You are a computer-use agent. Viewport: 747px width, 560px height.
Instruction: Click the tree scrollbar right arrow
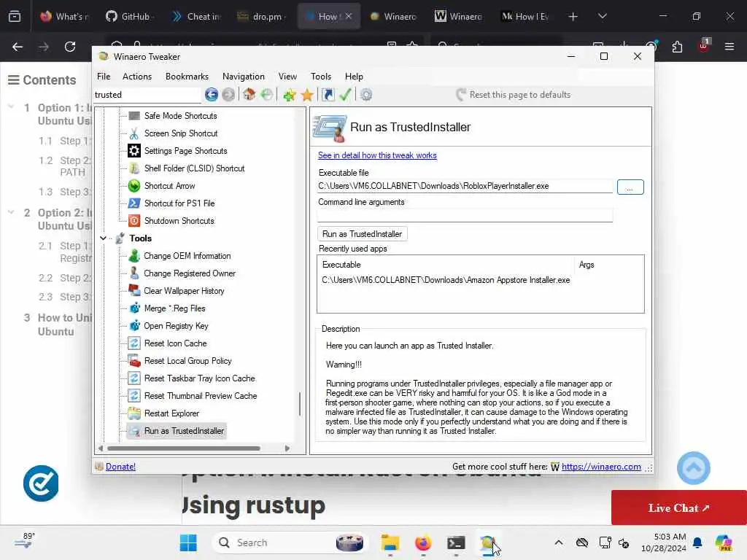click(287, 448)
